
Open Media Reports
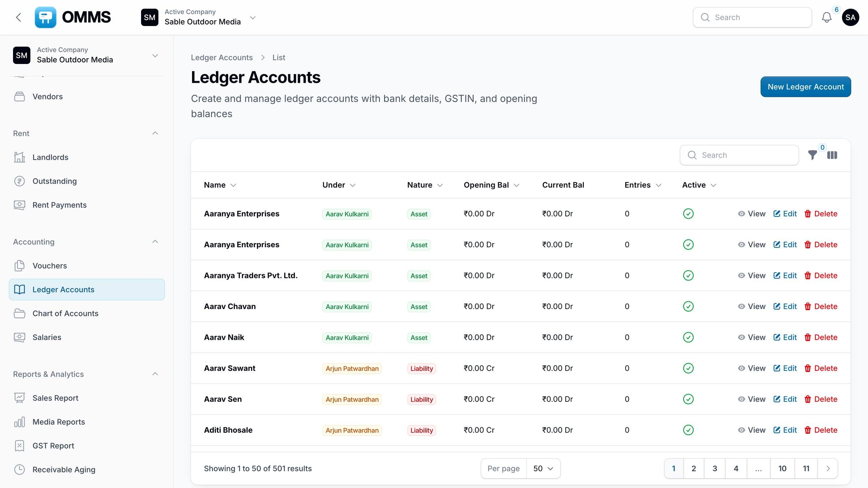pyautogui.click(x=87, y=422)
